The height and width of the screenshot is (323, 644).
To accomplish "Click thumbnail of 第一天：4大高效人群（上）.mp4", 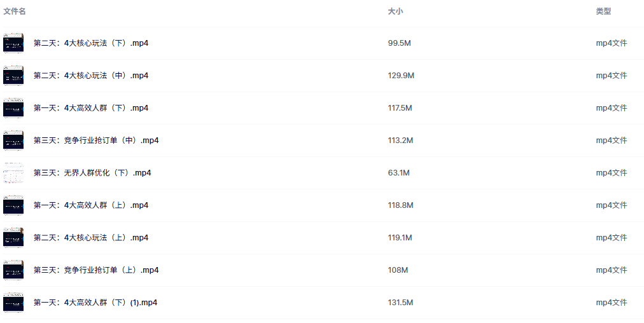I will click(13, 205).
